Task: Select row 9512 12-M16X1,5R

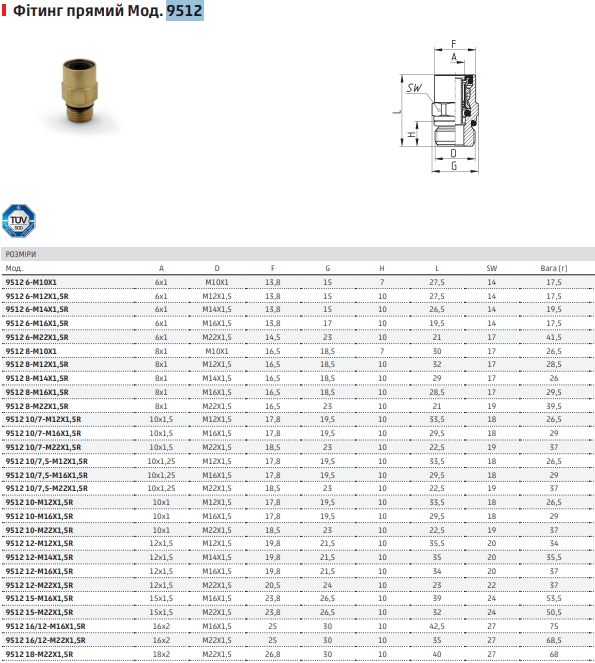Action: pyautogui.click(x=298, y=571)
